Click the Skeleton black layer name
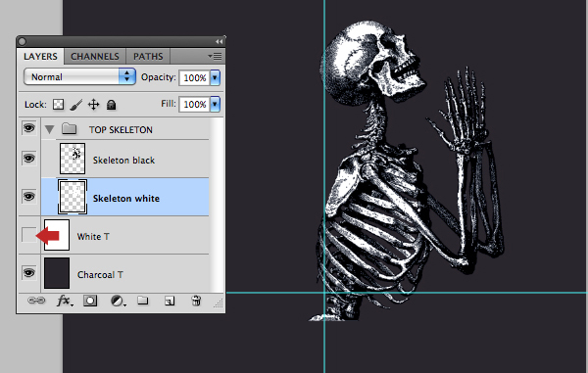This screenshot has width=588, height=373. [x=123, y=161]
